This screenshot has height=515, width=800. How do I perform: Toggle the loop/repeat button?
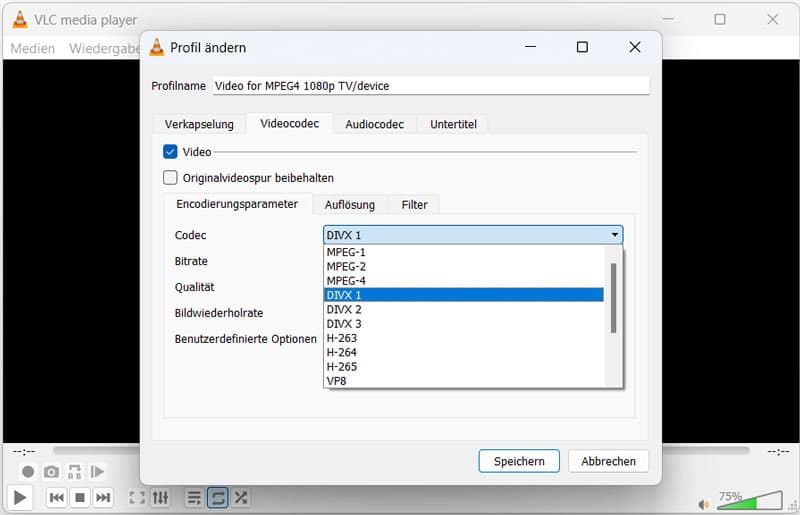(x=218, y=497)
